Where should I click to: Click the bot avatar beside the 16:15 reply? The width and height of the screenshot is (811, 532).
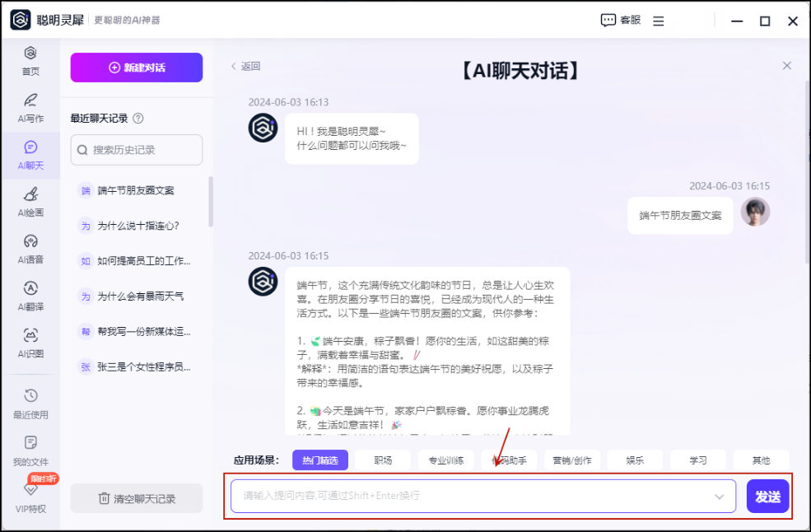pyautogui.click(x=263, y=282)
